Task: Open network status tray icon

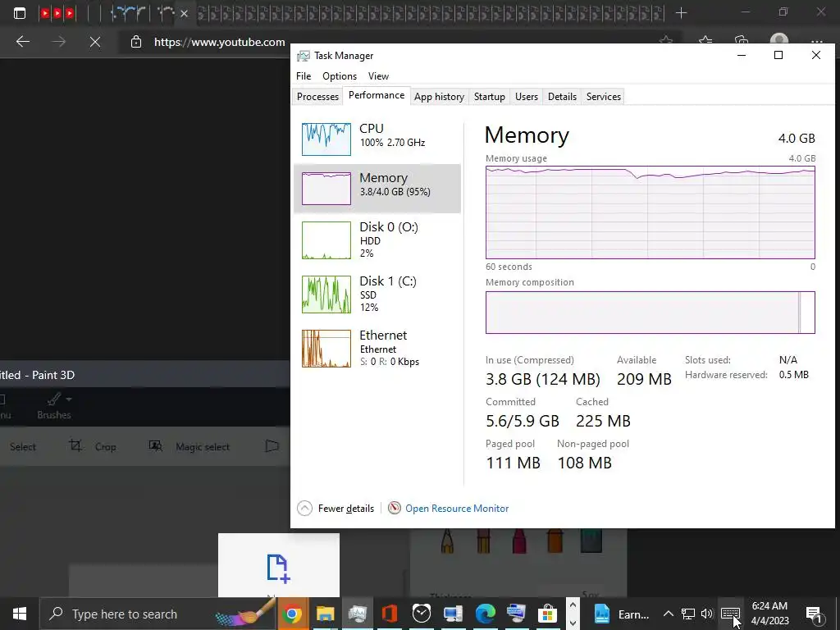Action: [688, 614]
